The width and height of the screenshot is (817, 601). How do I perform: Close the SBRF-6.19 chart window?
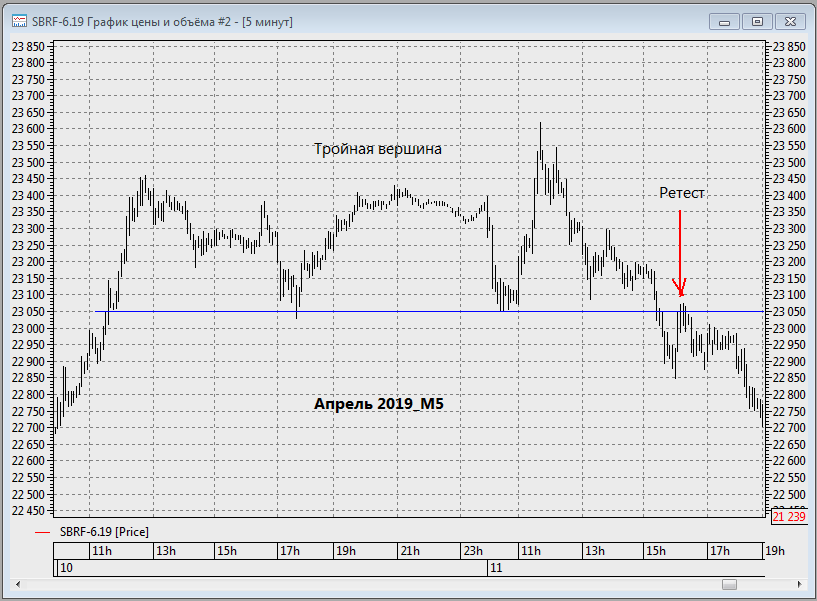click(x=790, y=22)
